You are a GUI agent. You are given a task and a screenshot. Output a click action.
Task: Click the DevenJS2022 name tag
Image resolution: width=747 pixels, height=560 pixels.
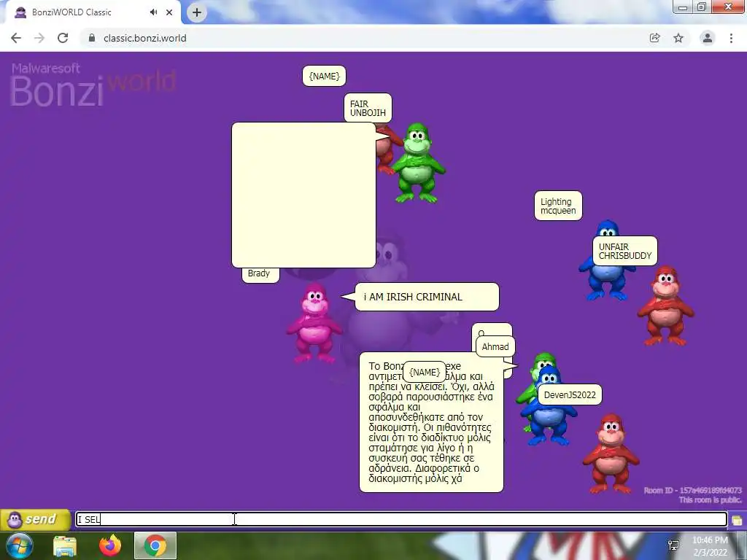point(570,394)
